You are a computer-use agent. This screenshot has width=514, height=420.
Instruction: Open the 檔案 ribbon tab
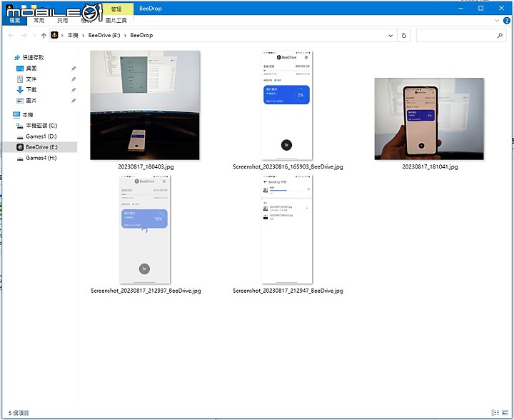pos(15,20)
